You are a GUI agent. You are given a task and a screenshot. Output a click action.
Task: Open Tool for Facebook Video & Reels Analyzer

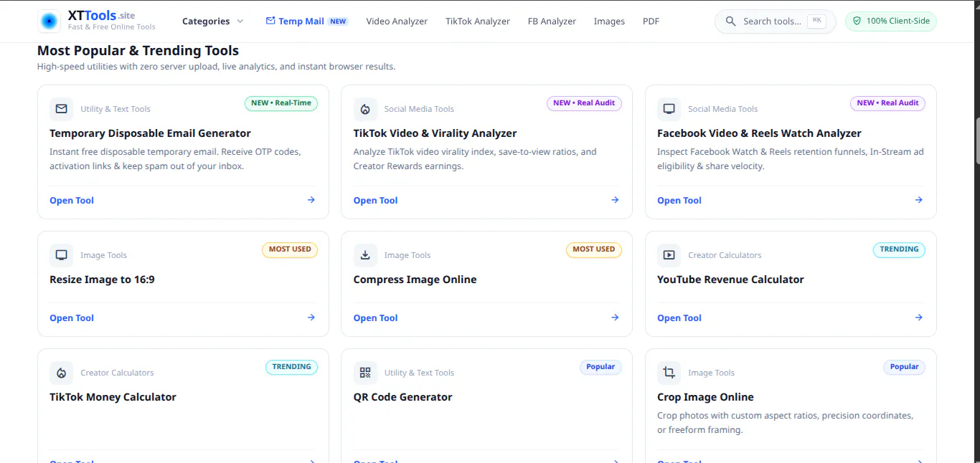[679, 201]
